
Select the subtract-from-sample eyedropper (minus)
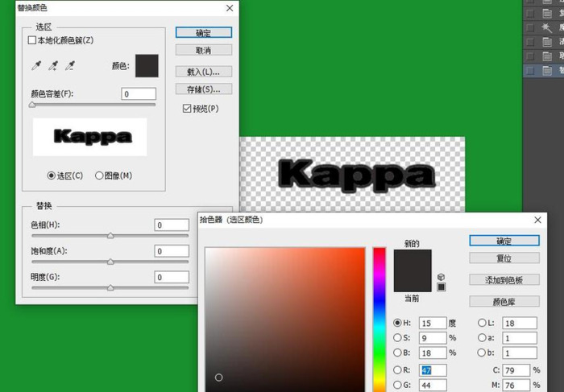(x=70, y=66)
